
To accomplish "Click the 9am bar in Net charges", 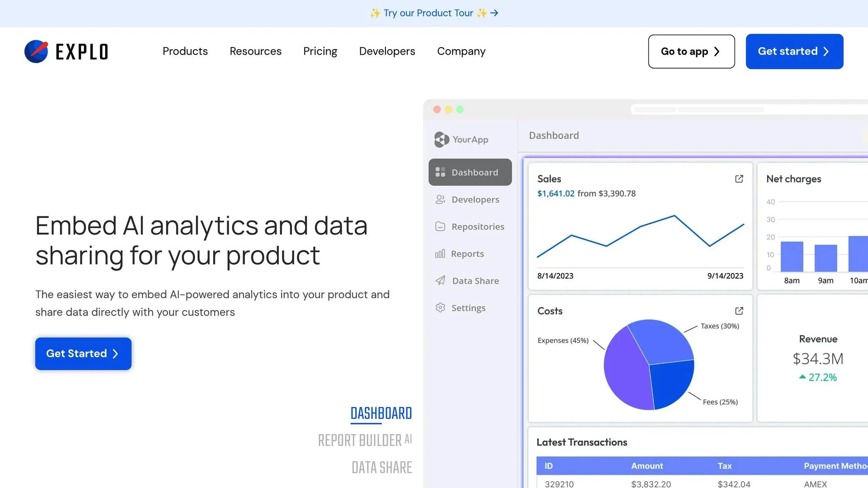I will click(826, 258).
